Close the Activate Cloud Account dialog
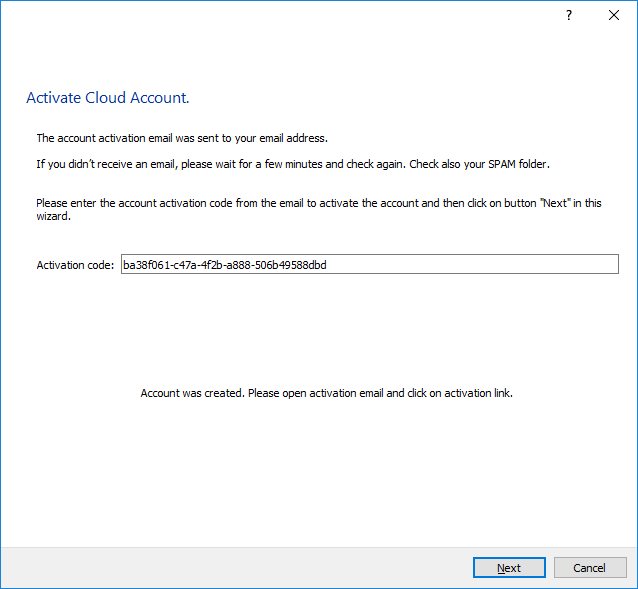The height and width of the screenshot is (589, 638). click(612, 15)
